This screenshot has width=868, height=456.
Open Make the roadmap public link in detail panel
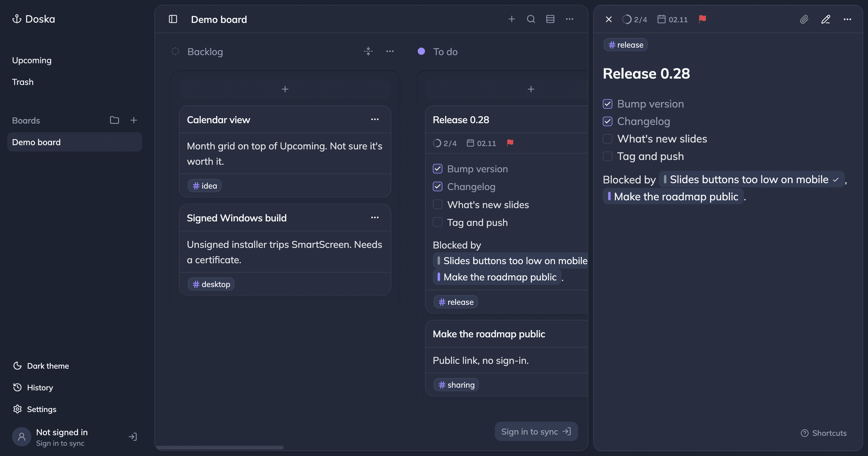click(x=673, y=197)
